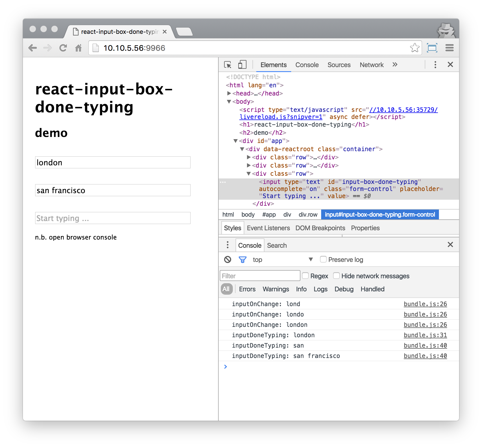Collapse the div data-reactroot container node
The height and width of the screenshot is (448, 482).
[242, 149]
